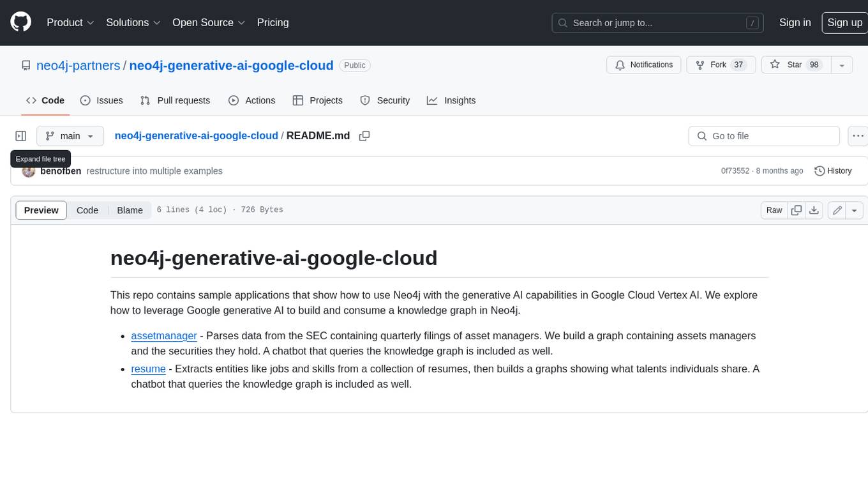Open the more file actions ellipsis menu
Viewport: 868px width, 488px height.
858,136
